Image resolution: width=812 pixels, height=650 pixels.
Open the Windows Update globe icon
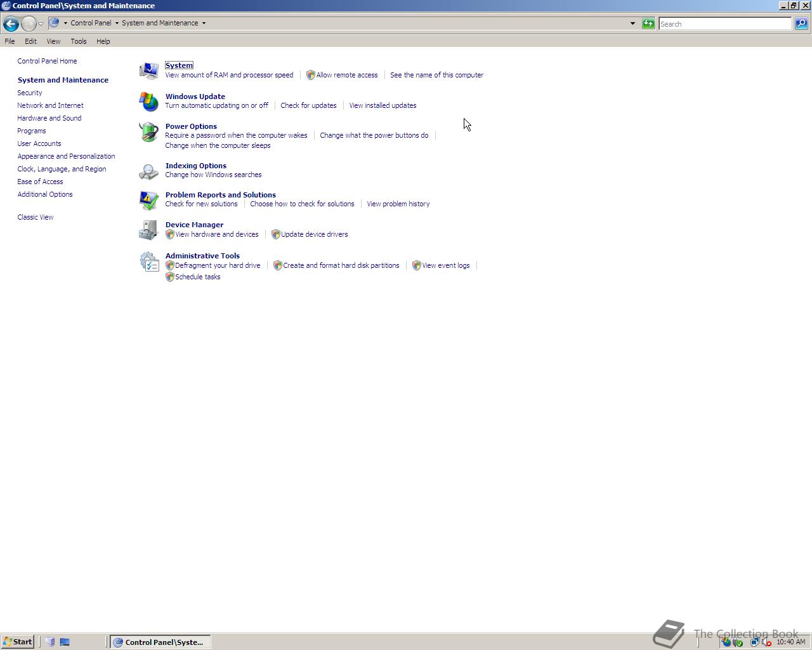[148, 101]
